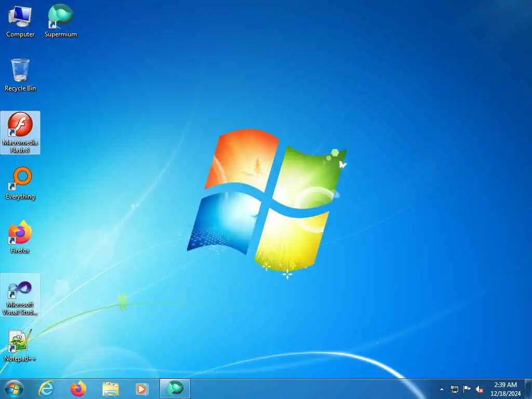Screen dimensions: 532x399
Task: Show hidden tray icons arrow
Action: tap(442, 389)
